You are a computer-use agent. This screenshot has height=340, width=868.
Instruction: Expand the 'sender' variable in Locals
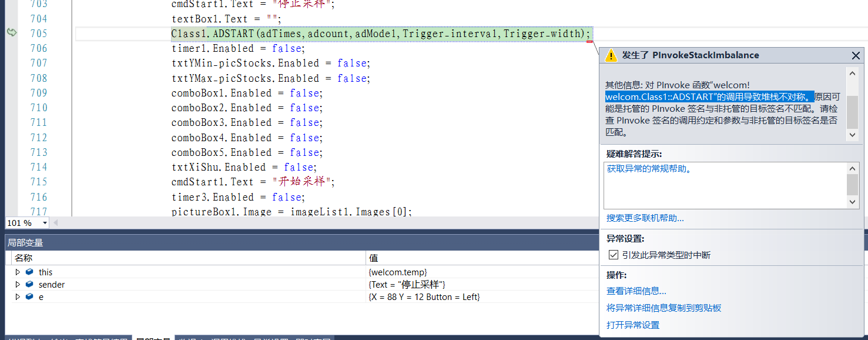(18, 284)
